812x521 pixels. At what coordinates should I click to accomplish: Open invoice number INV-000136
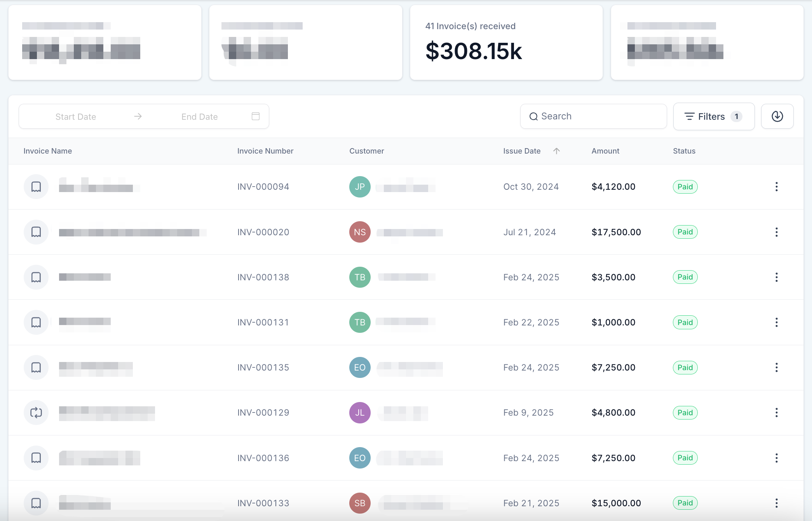click(263, 458)
